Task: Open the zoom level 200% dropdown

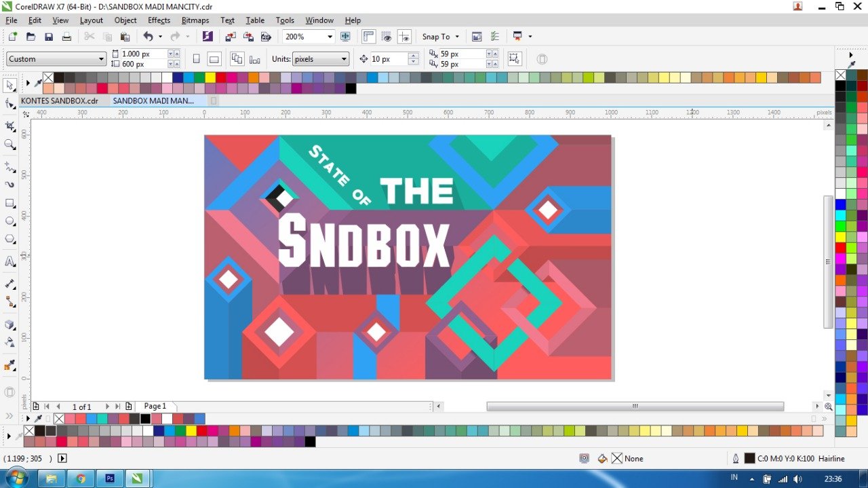Action: (x=330, y=37)
